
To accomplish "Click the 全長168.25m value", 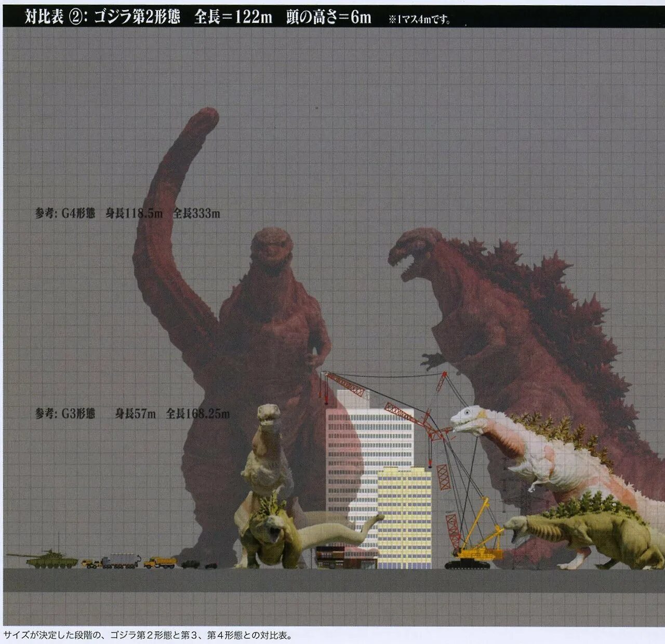I will pos(198,413).
